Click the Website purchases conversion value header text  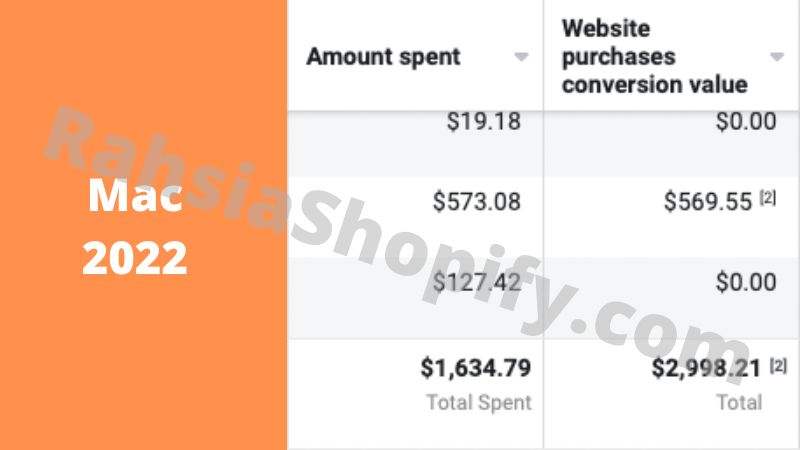click(654, 56)
